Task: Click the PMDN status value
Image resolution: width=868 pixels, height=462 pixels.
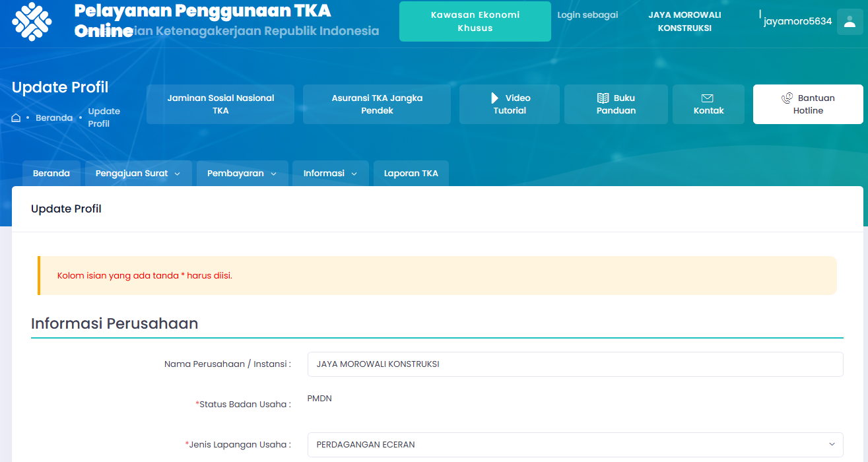Action: (319, 399)
